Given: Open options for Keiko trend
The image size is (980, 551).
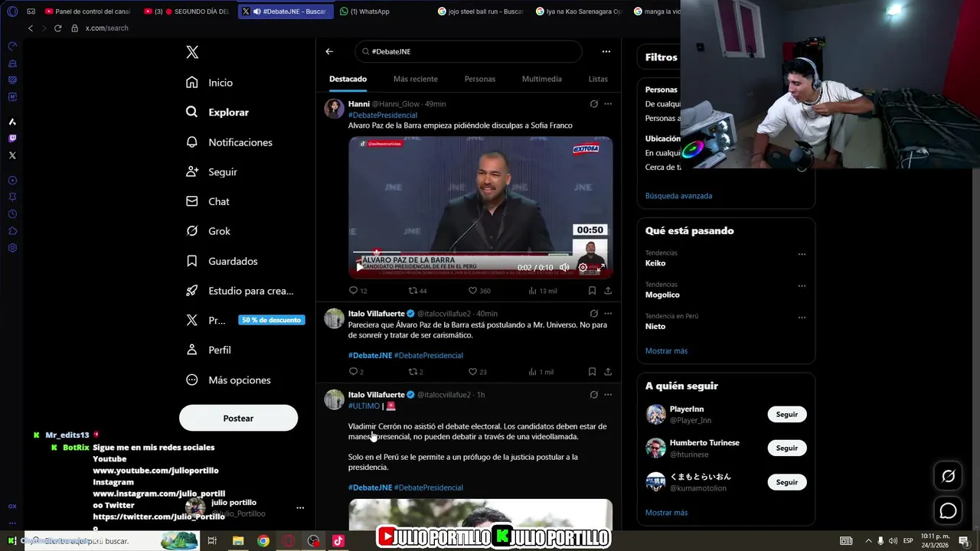Looking at the screenshot, I should coord(802,254).
